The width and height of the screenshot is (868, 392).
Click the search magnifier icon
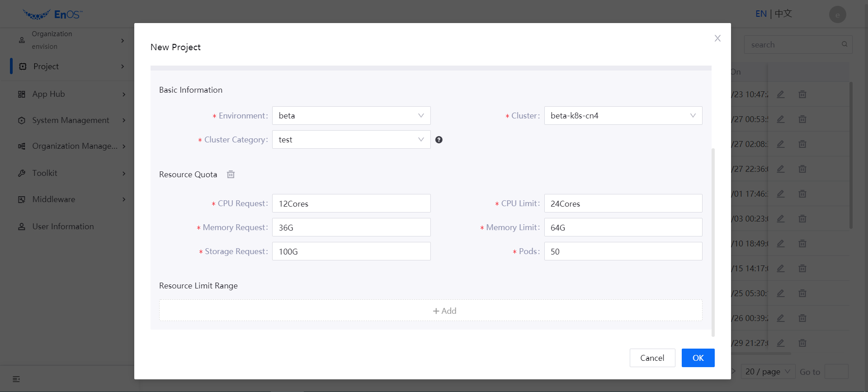(844, 44)
